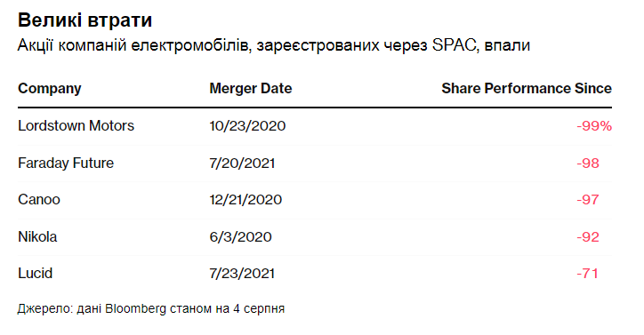644x335 pixels.
Task: Click the 6/3/2020 merger date
Action: pos(241,237)
